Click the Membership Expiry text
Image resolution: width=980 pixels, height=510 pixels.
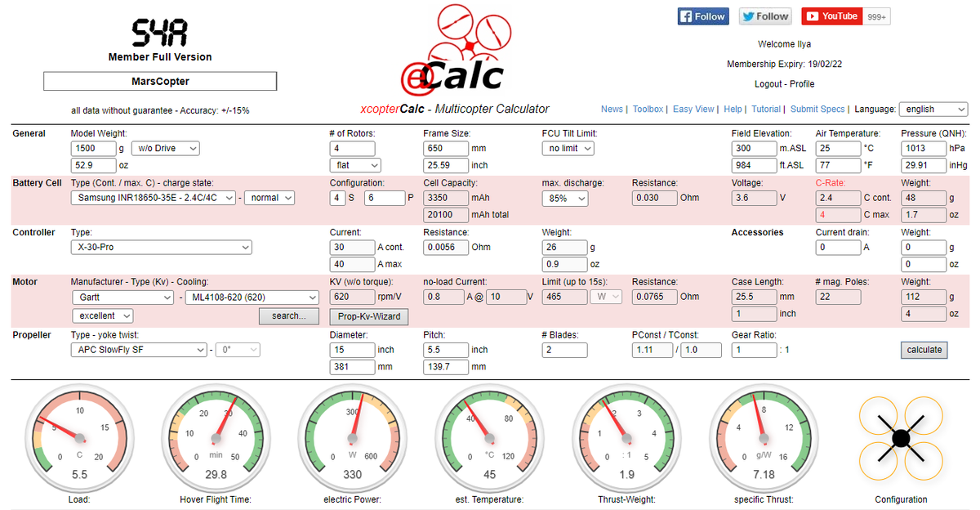click(784, 64)
